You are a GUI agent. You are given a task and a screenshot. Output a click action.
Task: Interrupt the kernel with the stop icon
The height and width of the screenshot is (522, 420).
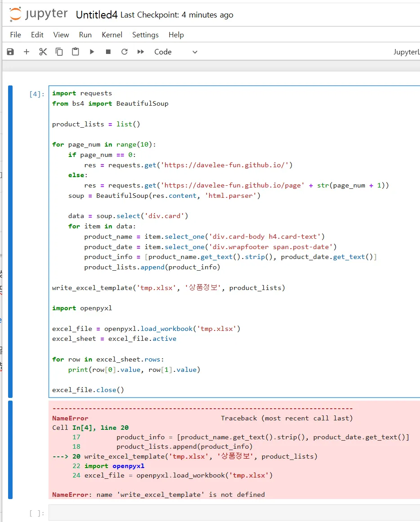point(108,52)
